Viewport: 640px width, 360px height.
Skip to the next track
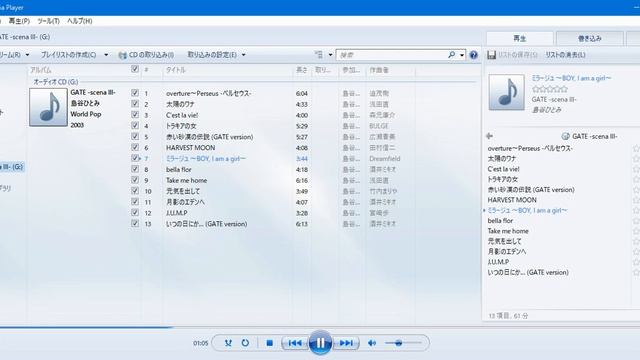(x=346, y=343)
